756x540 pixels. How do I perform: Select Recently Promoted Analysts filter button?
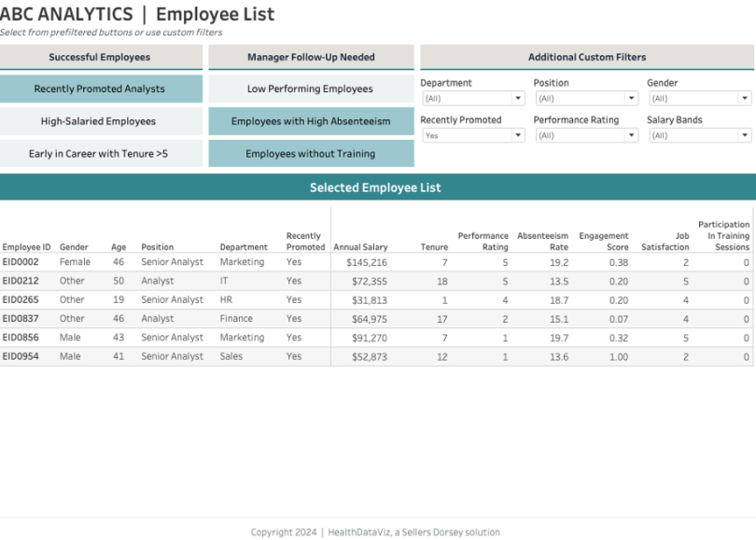pyautogui.click(x=100, y=90)
